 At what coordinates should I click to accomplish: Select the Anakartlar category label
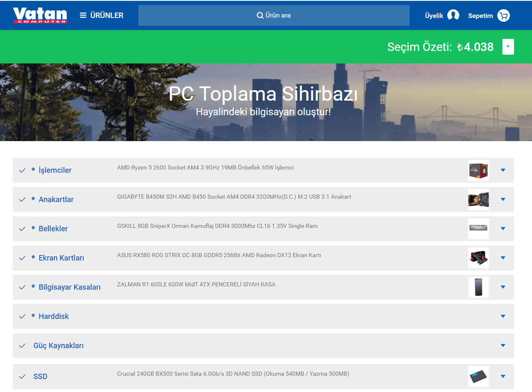pos(56,200)
